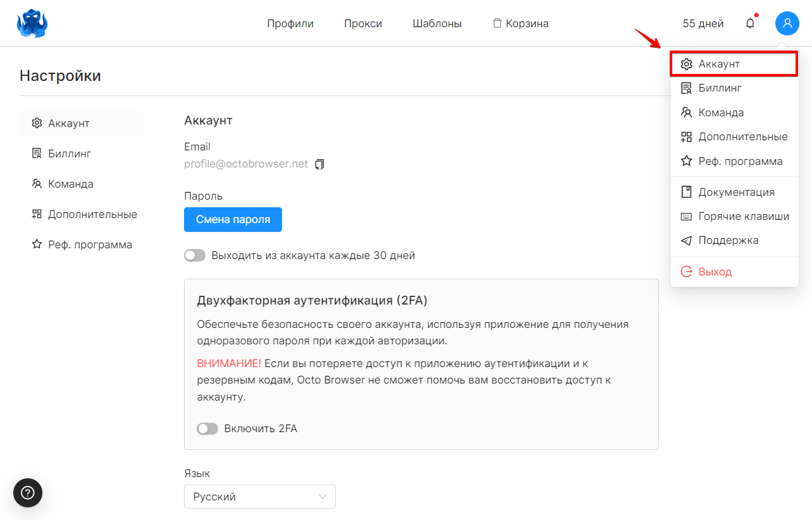Click the sidebar Дополнительные grid icon
The width and height of the screenshot is (812, 520).
pyautogui.click(x=37, y=214)
